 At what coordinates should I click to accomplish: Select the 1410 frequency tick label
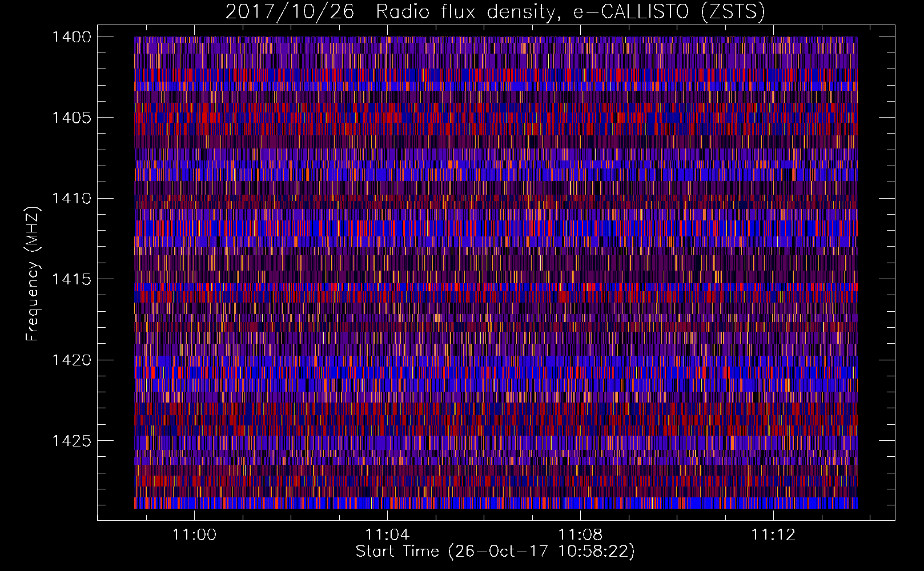pyautogui.click(x=71, y=199)
